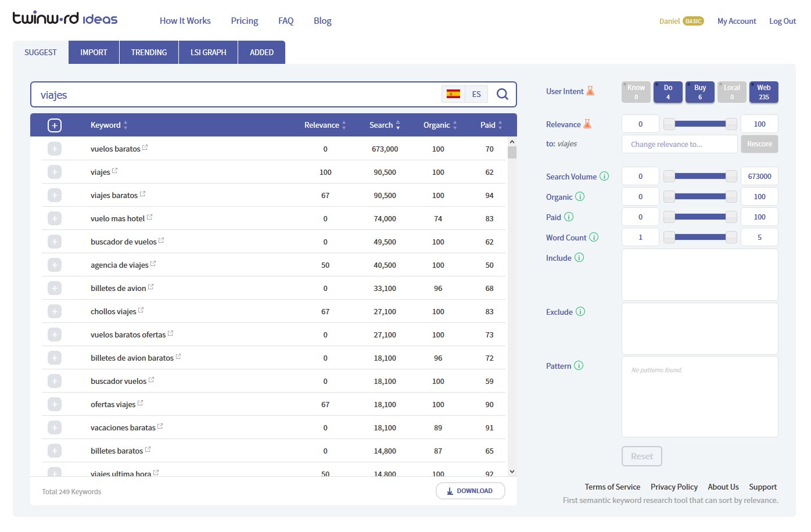811x532 pixels.
Task: Toggle the Do intent filter
Action: tap(668, 92)
